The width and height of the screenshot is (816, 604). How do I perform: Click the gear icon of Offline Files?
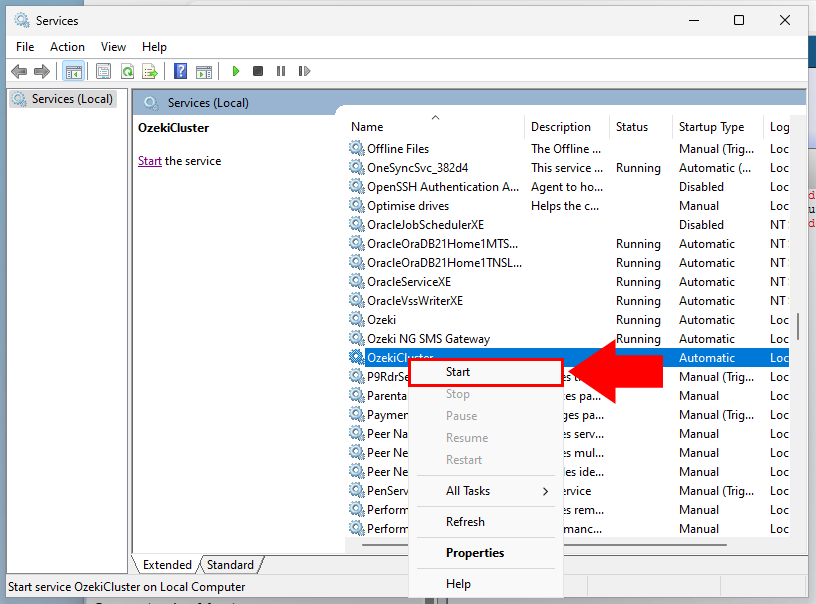tap(356, 148)
